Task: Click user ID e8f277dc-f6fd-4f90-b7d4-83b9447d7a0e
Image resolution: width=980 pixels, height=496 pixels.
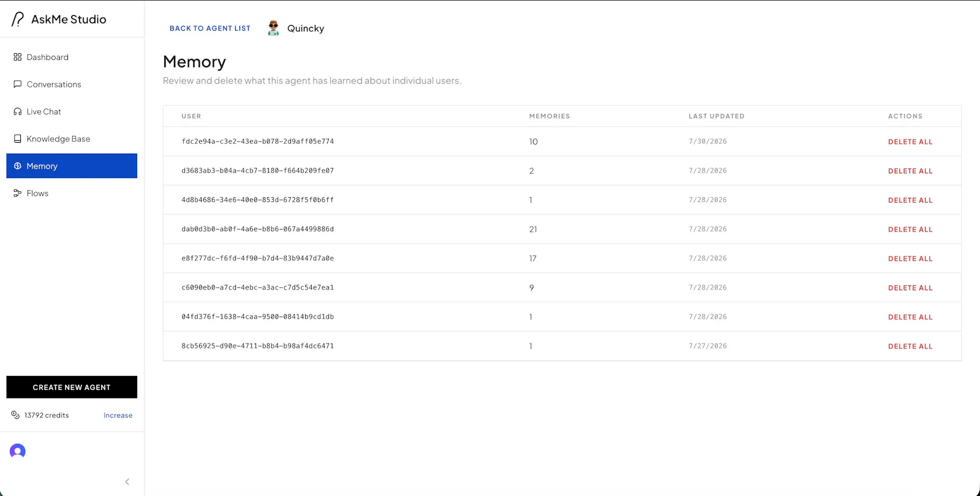Action: click(258, 258)
